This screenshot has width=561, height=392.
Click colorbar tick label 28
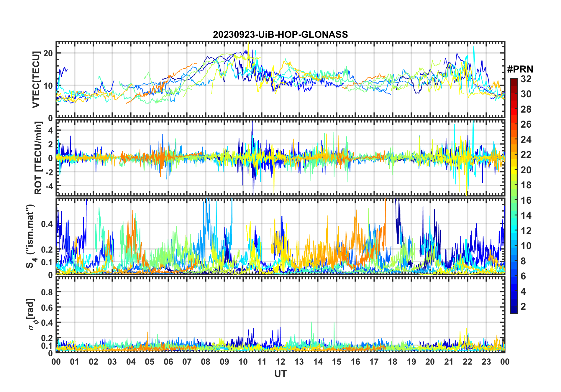click(x=526, y=109)
